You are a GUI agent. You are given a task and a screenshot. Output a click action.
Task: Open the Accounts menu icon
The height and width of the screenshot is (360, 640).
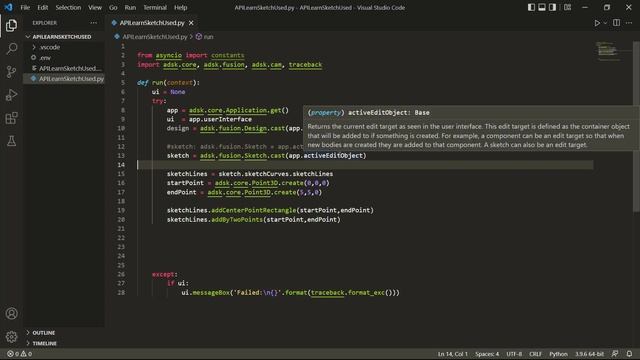(x=11, y=313)
